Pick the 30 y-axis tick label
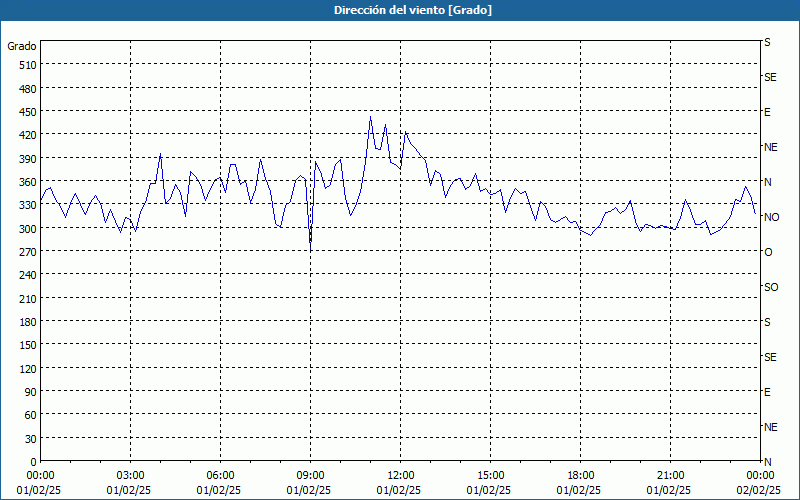The image size is (800, 500). coord(31,439)
